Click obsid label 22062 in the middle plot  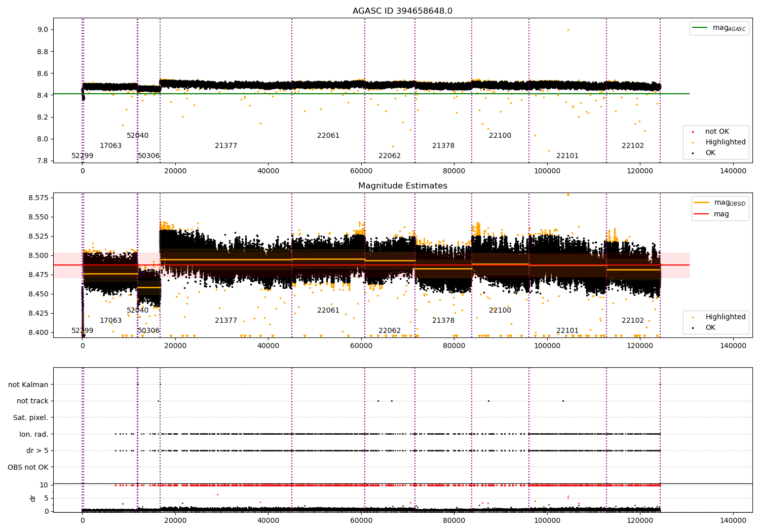pyautogui.click(x=390, y=330)
